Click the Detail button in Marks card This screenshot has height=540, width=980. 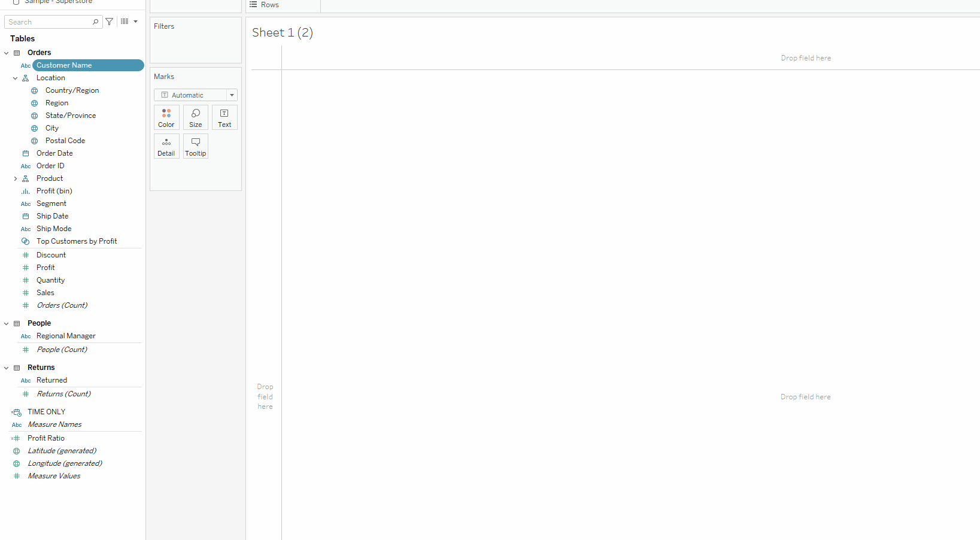(166, 146)
